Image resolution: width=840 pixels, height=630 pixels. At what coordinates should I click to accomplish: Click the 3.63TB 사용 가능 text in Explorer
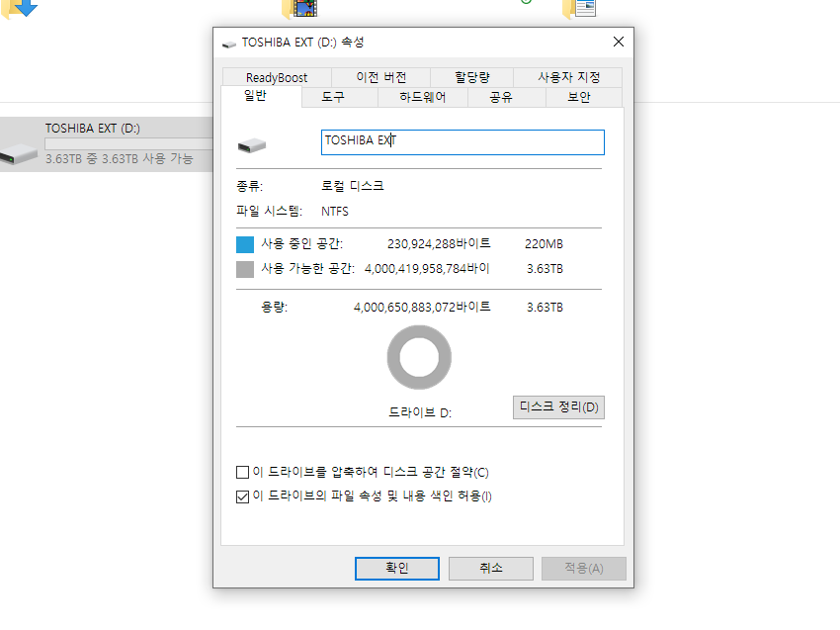119,158
